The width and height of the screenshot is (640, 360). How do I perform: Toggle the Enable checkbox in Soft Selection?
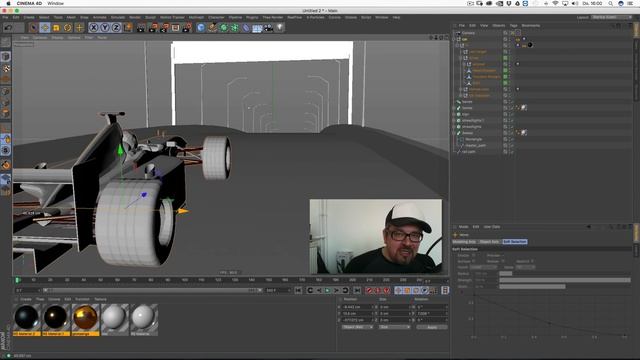coord(473,256)
